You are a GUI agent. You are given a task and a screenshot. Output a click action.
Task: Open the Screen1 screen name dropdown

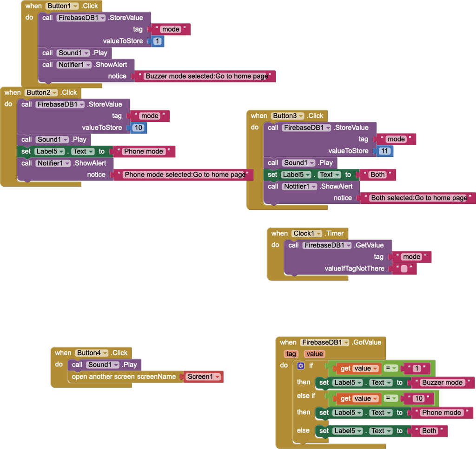pos(217,377)
